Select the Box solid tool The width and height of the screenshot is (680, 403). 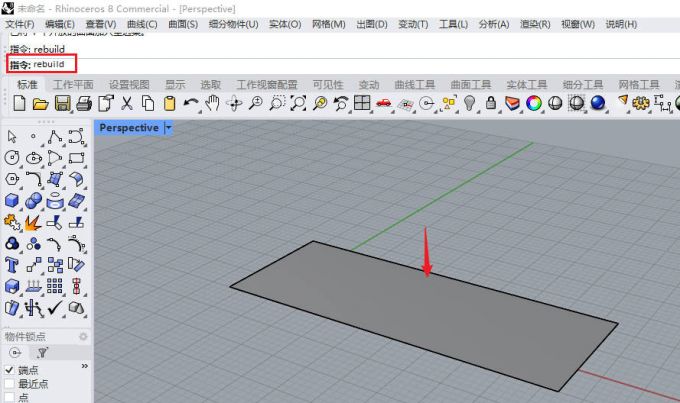(x=12, y=201)
